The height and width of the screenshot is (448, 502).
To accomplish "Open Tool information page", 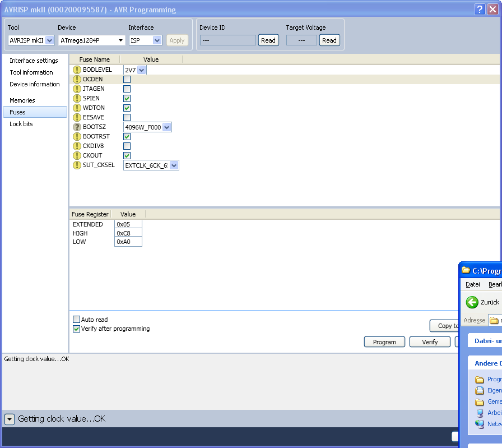I will [31, 72].
